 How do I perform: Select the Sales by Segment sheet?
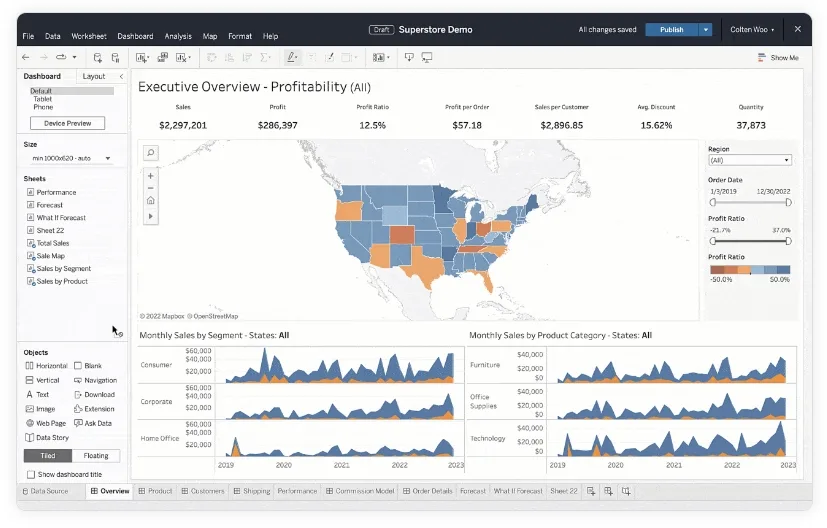pyautogui.click(x=59, y=268)
